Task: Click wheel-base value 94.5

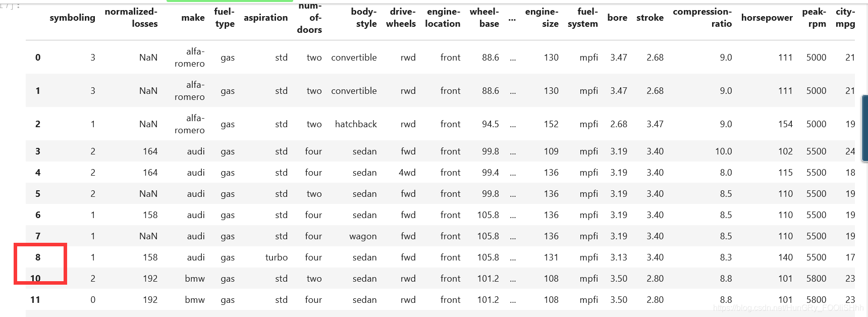Action: point(491,124)
